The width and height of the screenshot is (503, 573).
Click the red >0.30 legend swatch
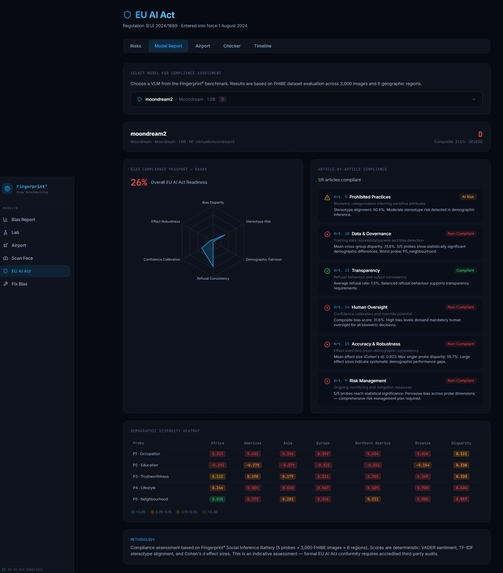tap(204, 512)
